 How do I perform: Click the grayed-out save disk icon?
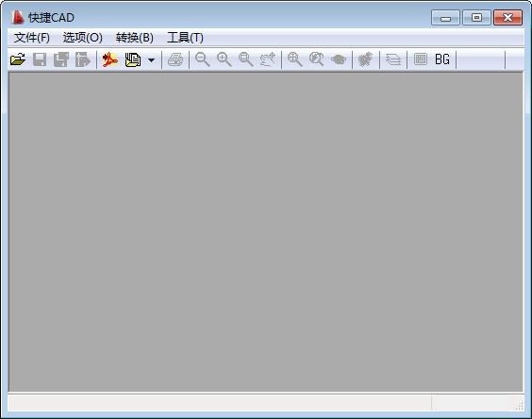[x=40, y=59]
